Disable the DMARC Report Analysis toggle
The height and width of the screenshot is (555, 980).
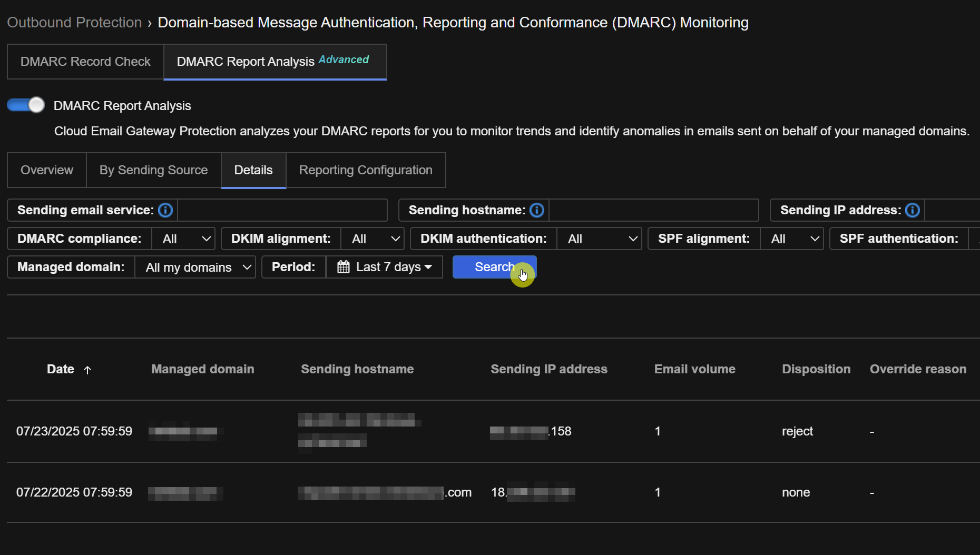click(26, 105)
